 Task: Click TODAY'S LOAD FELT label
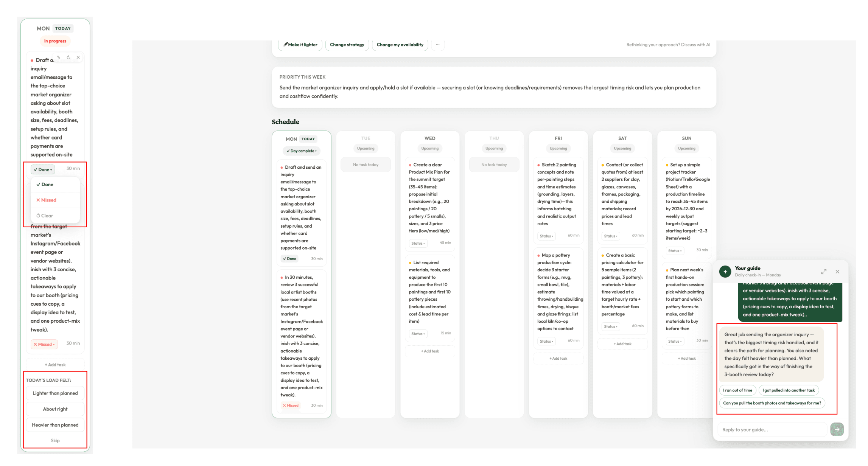tap(48, 380)
